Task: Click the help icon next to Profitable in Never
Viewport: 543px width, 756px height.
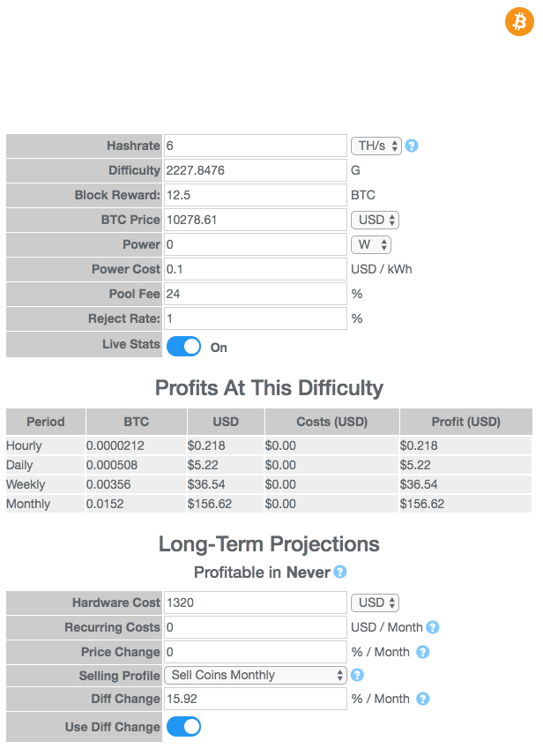Action: click(x=340, y=573)
